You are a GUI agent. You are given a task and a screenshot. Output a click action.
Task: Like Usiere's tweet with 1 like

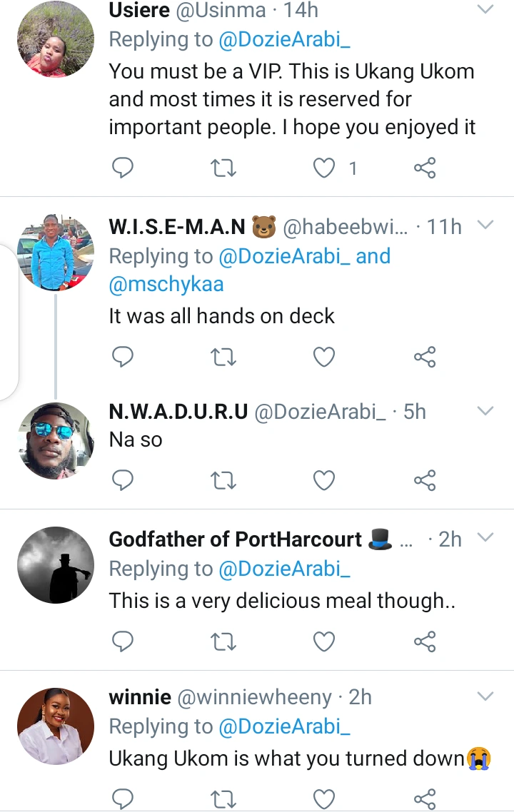pyautogui.click(x=325, y=168)
